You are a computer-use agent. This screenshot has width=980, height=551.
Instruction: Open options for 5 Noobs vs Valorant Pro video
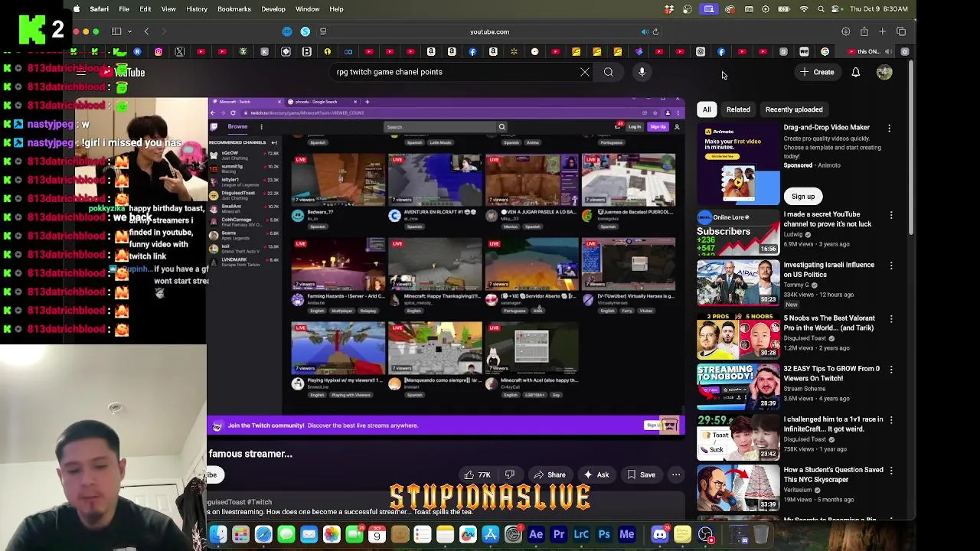[891, 319]
